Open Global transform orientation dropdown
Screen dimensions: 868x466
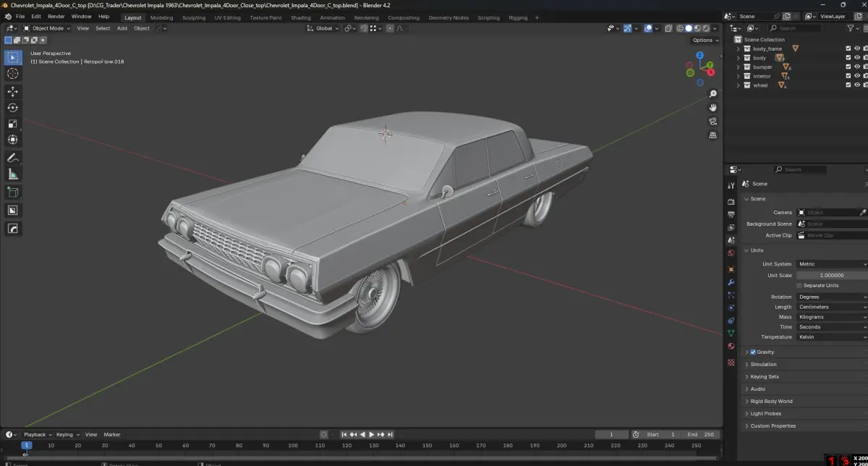click(x=323, y=28)
